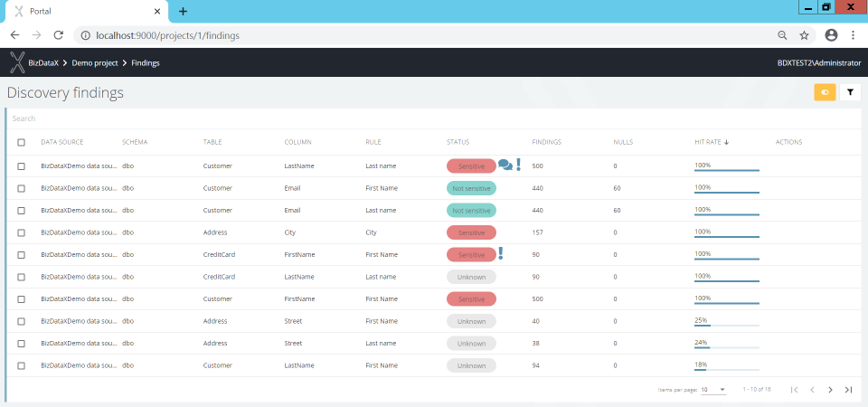This screenshot has width=868, height=407.
Task: Check the Address Street Last name row checkbox
Action: pyautogui.click(x=21, y=344)
